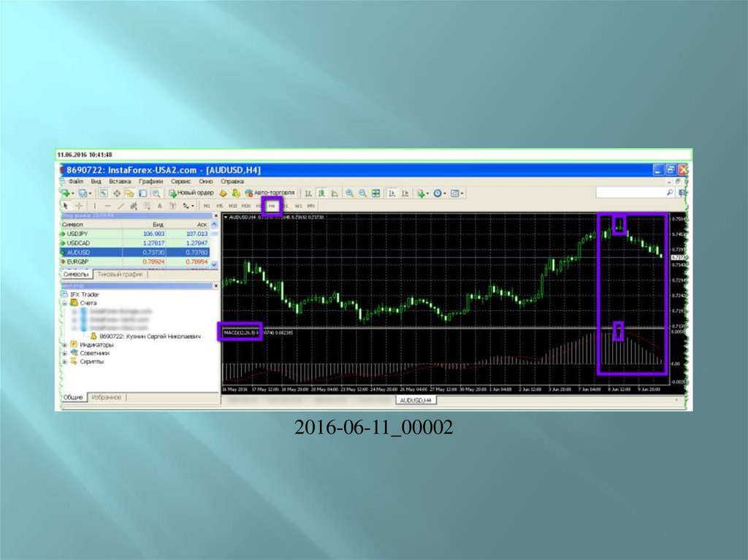
Task: Switch to candlestick chart mode icon
Action: point(321,193)
